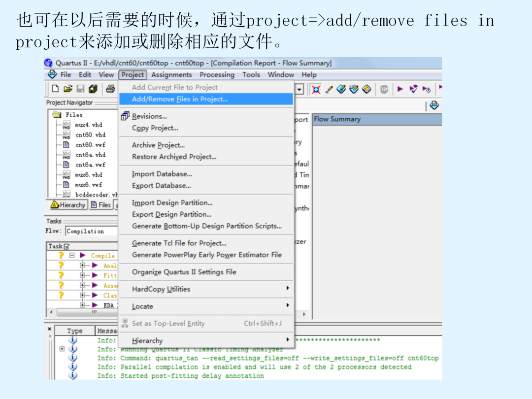Viewport: 532px width, 399px height.
Task: Click the Save All icon
Action: click(93, 89)
